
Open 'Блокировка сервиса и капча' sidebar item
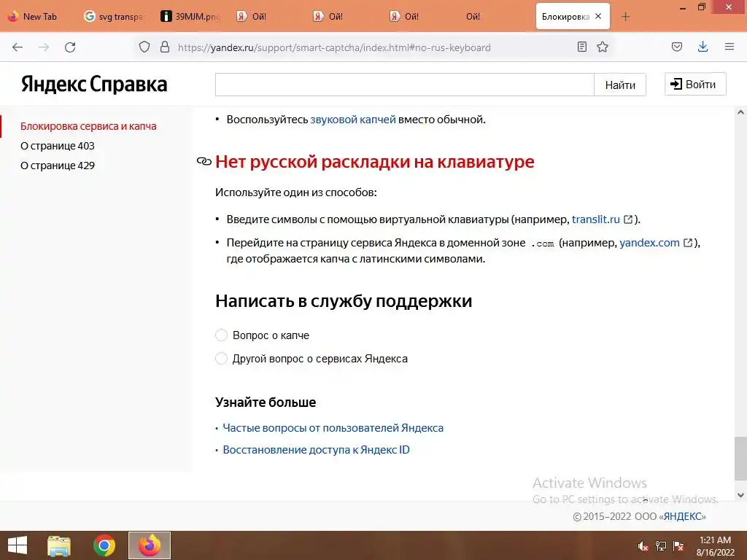[88, 126]
